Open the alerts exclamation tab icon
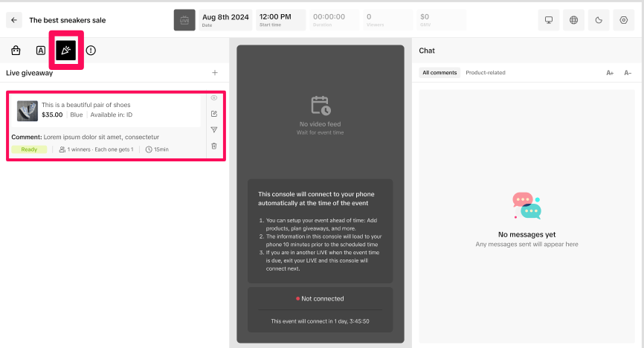644x348 pixels. click(x=91, y=51)
